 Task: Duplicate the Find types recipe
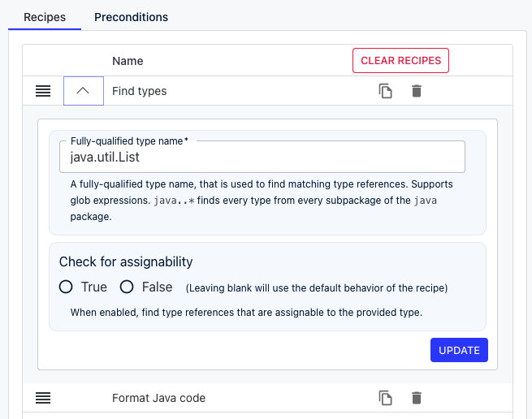(386, 91)
